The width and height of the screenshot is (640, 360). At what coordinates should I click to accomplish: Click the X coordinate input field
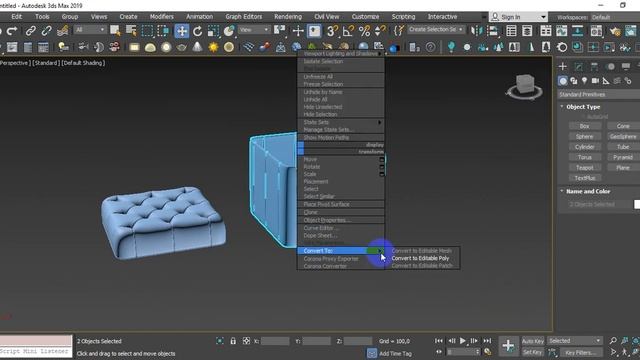[275, 341]
